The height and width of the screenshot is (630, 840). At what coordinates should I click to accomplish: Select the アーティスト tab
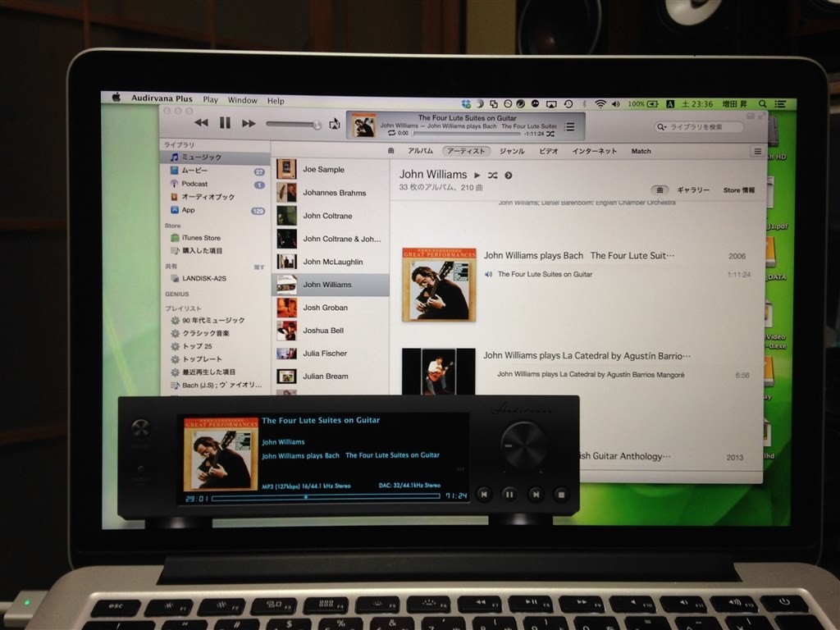click(466, 151)
